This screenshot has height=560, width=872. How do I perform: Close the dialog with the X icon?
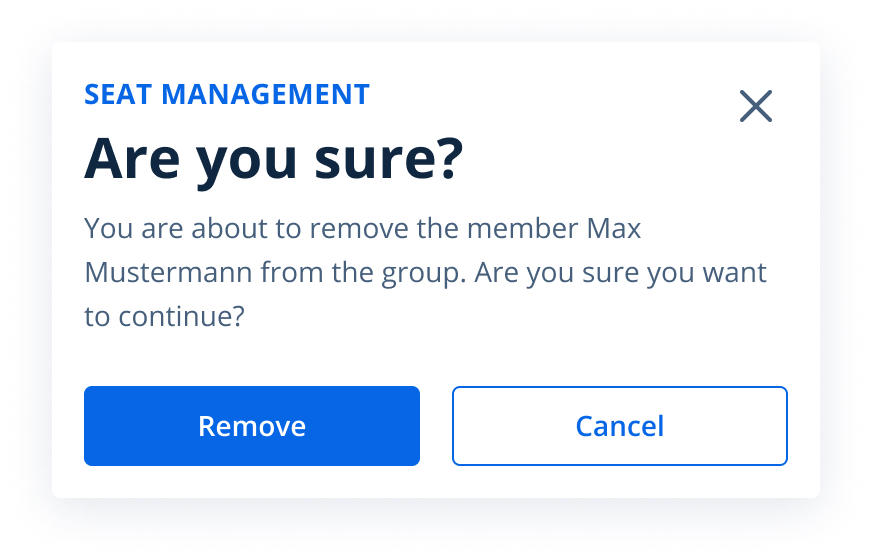[756, 106]
